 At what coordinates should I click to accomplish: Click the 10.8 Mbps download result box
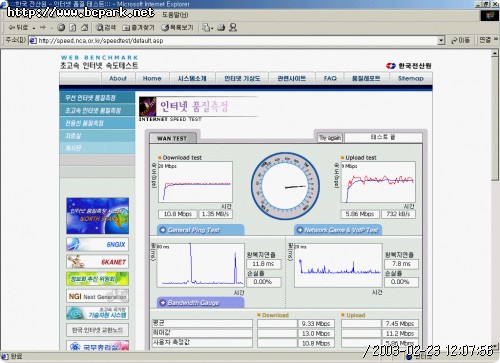pos(178,214)
